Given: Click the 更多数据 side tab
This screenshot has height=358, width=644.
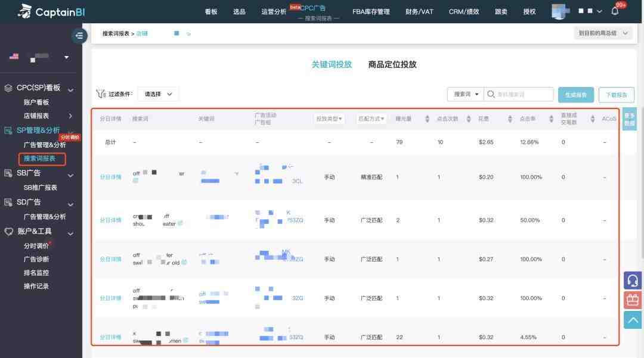Looking at the screenshot, I should [x=629, y=119].
